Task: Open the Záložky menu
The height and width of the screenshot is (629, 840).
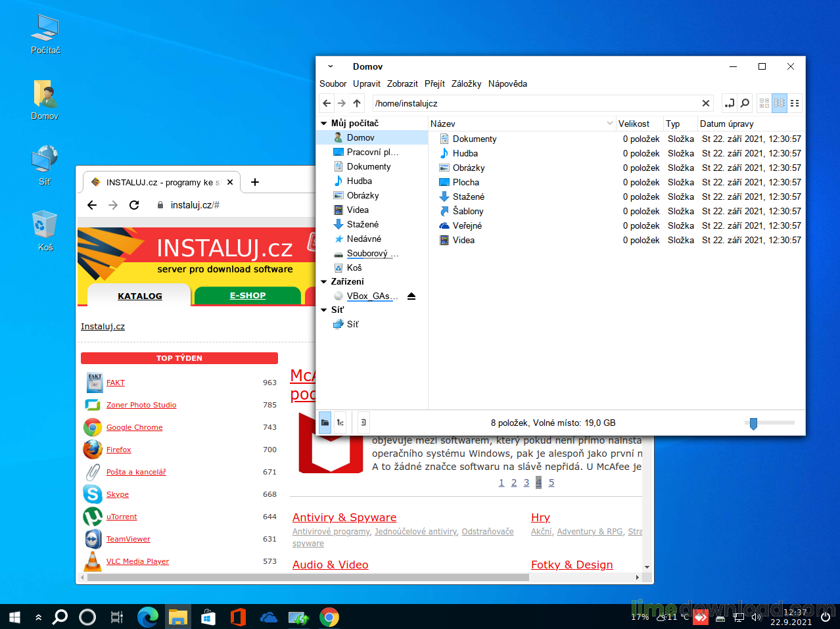Action: pyautogui.click(x=466, y=83)
